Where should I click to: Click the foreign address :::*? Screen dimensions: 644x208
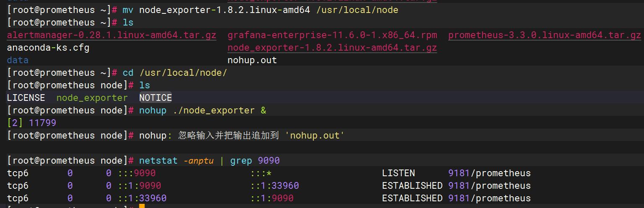pos(262,173)
